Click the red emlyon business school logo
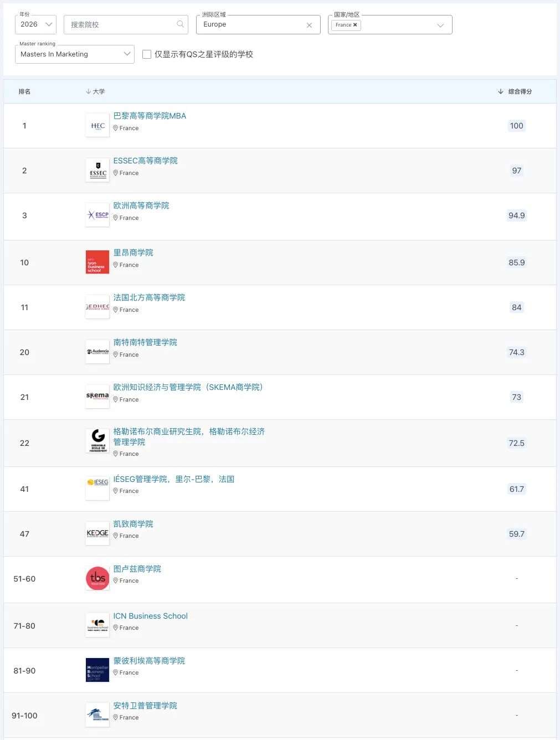 pos(97,261)
